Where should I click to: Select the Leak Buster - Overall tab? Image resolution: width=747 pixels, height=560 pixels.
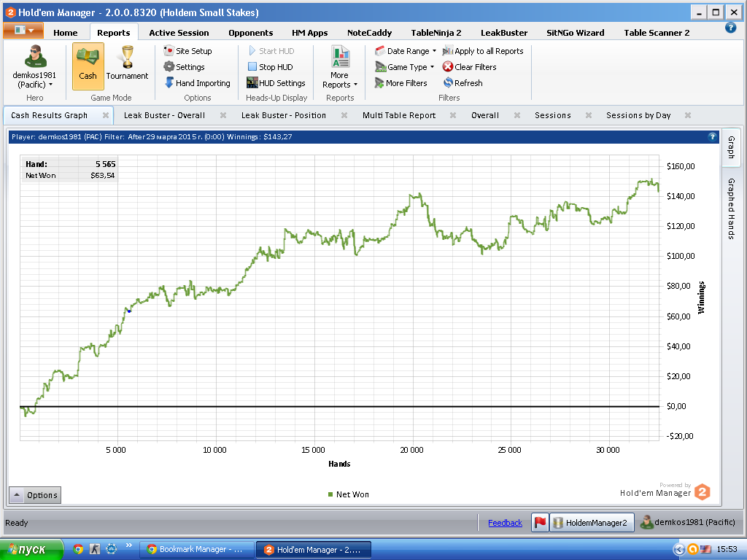tap(164, 115)
